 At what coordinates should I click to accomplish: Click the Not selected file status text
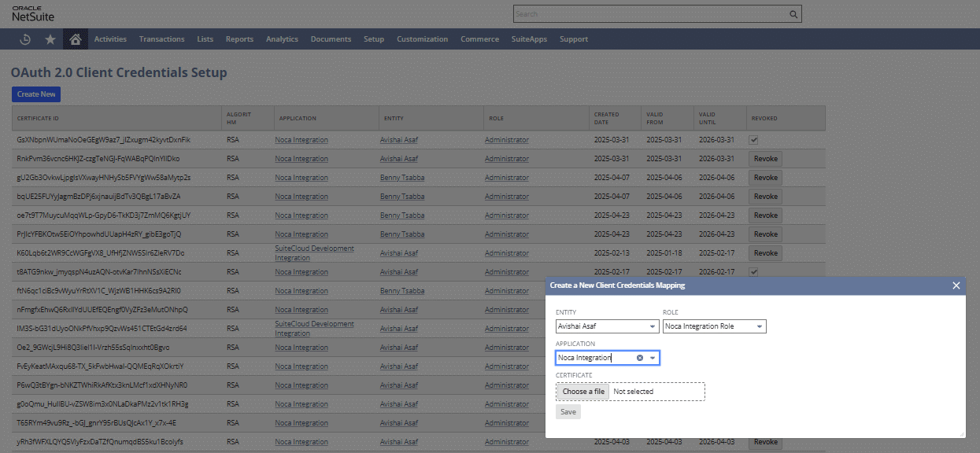coord(634,392)
